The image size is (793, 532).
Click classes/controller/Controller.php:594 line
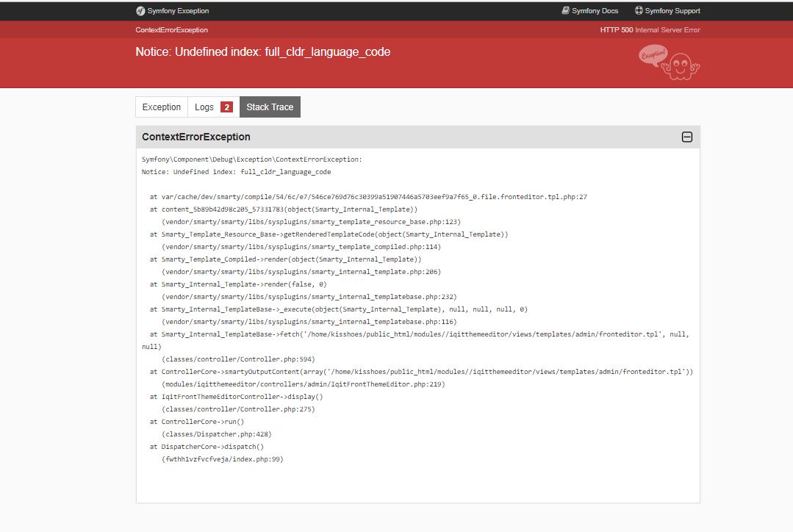point(238,359)
